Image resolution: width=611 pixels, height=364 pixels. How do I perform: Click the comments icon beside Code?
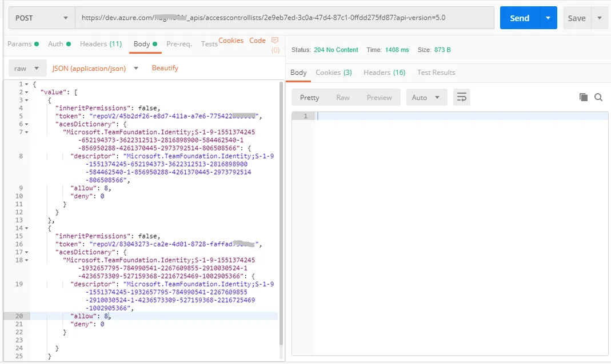[x=275, y=41]
